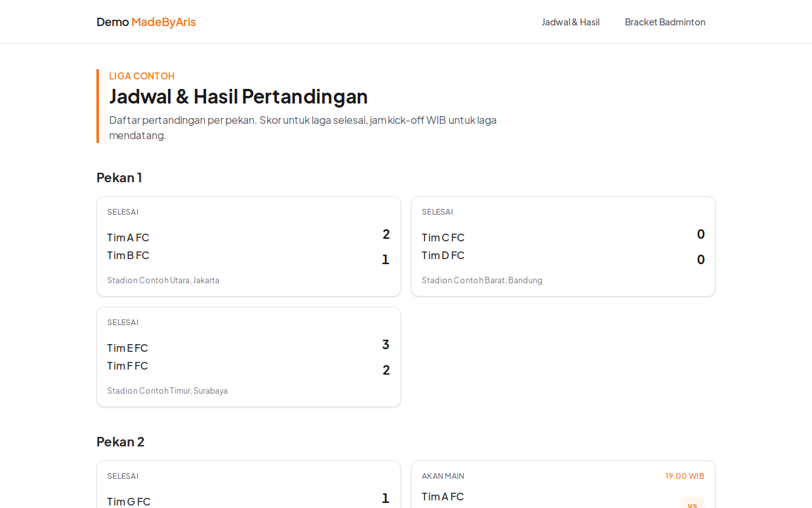The image size is (812, 508).
Task: Select the Tim C FC team name
Action: coord(443,237)
